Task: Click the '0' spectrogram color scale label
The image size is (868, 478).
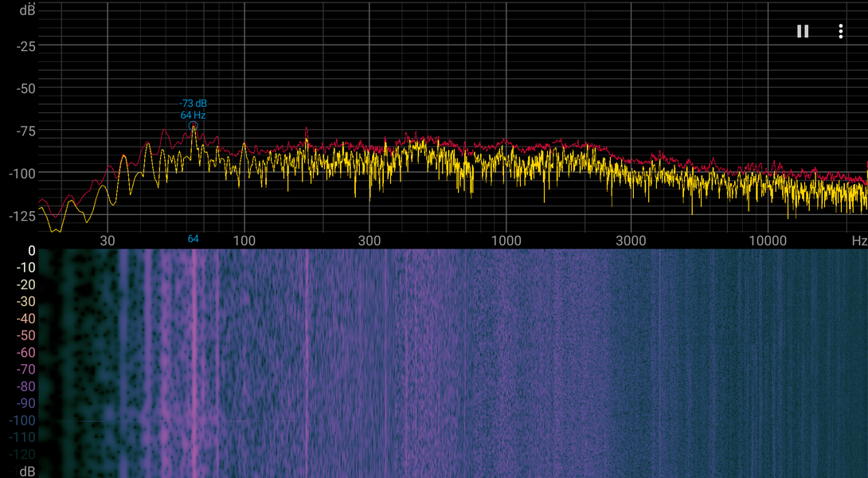Action: tap(32, 251)
